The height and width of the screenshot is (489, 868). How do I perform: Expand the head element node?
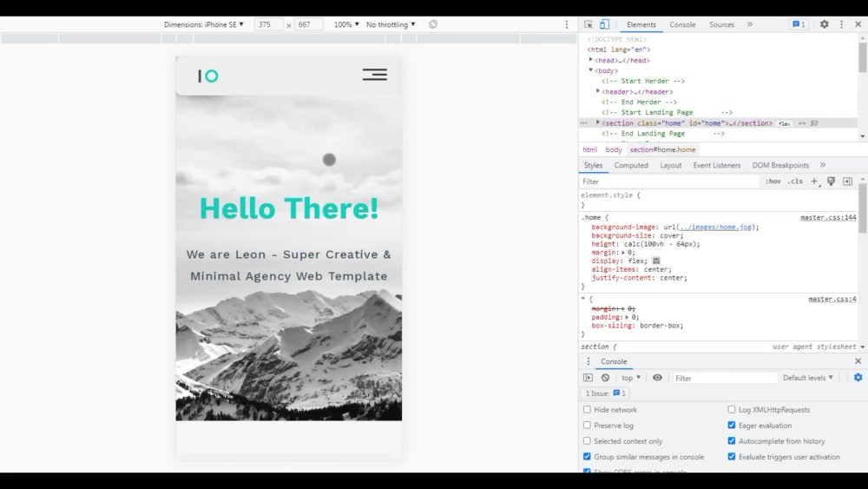pos(590,60)
